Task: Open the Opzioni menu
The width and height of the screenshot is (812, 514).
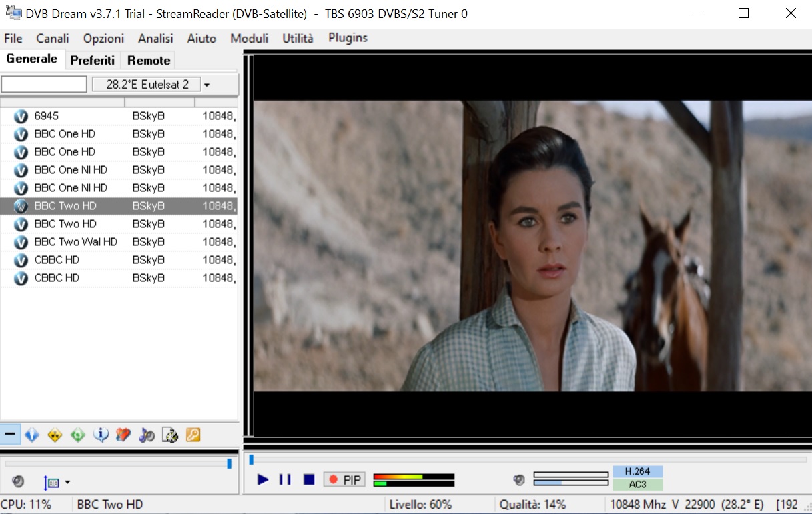Action: 103,39
